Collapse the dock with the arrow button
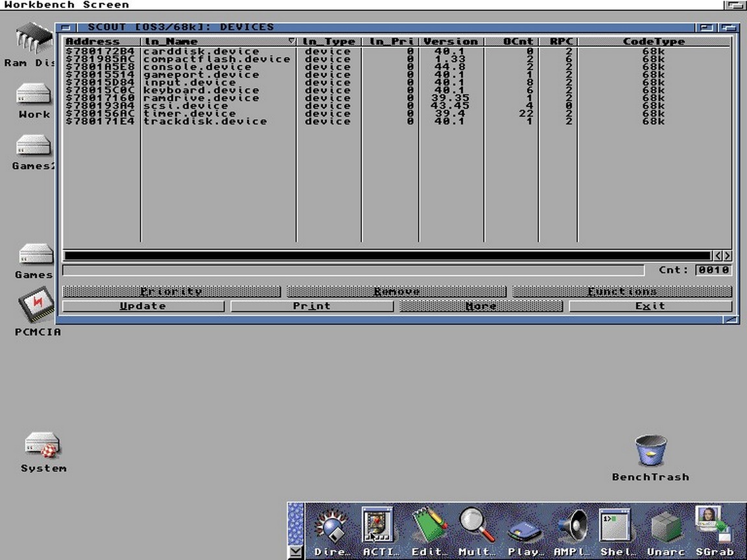The width and height of the screenshot is (747, 560). click(x=296, y=552)
